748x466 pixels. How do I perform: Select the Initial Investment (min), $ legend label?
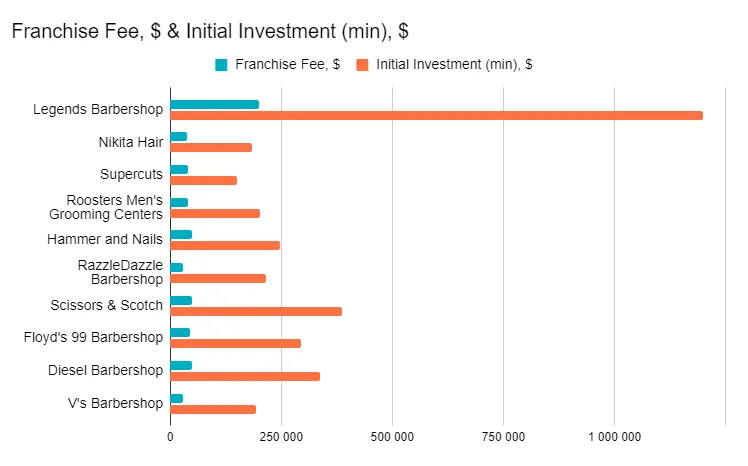[x=454, y=65]
